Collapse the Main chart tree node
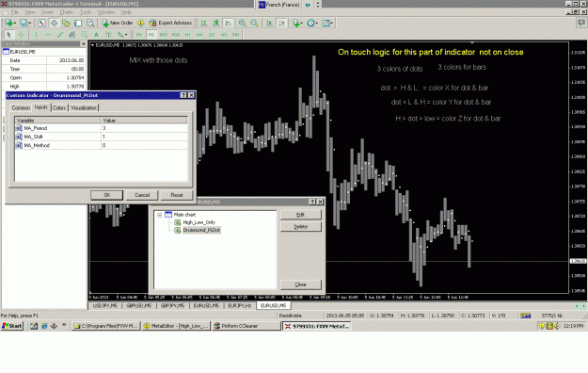588x373 pixels. tap(159, 215)
